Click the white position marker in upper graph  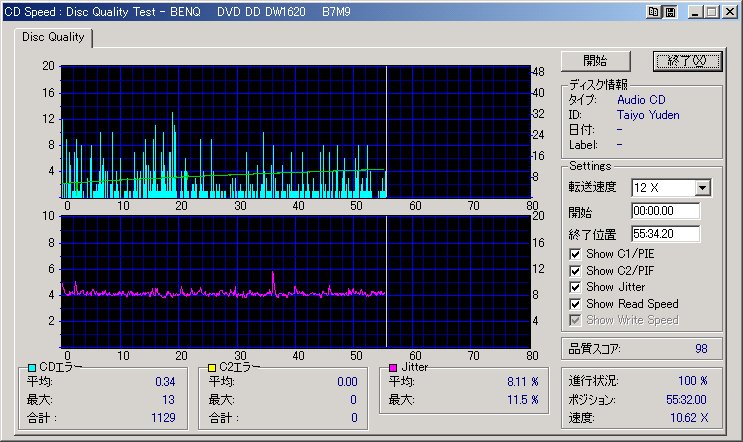386,130
